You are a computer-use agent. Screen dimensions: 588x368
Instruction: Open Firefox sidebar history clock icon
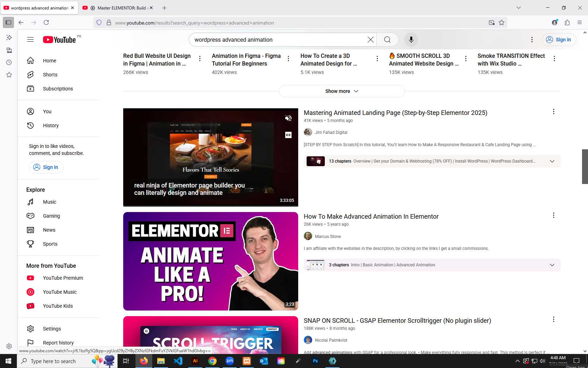tap(9, 62)
